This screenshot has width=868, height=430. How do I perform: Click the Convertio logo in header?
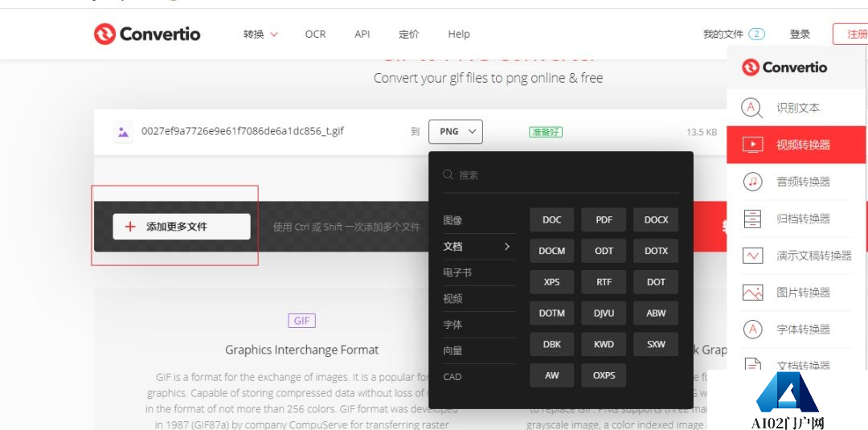(x=147, y=34)
